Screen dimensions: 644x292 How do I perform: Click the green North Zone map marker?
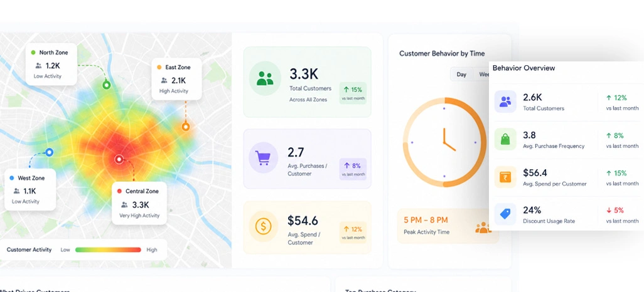click(x=106, y=85)
